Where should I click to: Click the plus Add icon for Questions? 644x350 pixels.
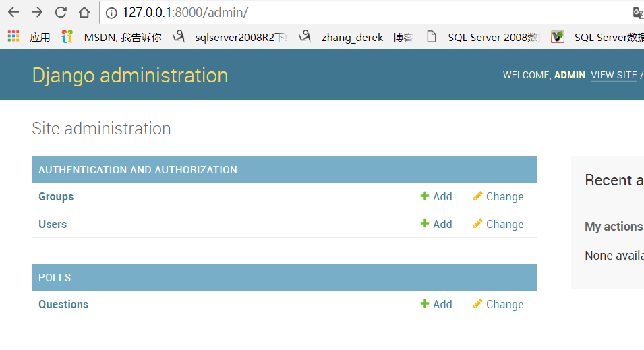tap(425, 303)
